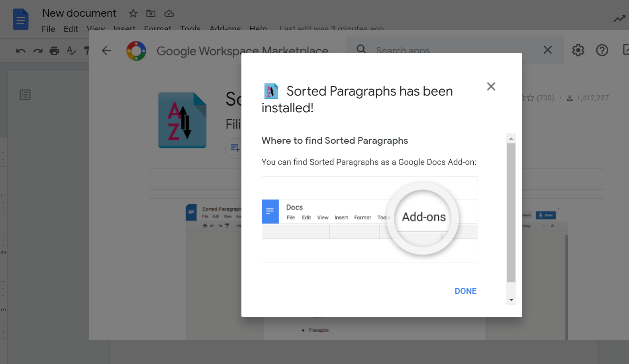This screenshot has height=364, width=629.
Task: Show the document outline icon
Action: (x=25, y=95)
